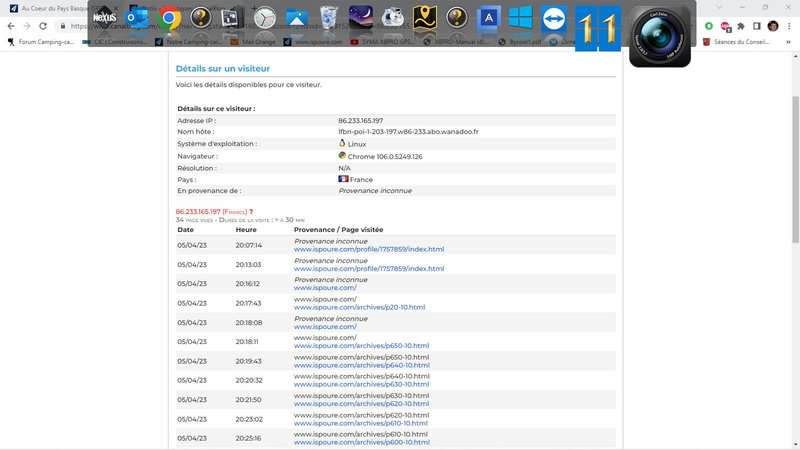Open the Forum Camping-ca... bookmark

(x=41, y=42)
